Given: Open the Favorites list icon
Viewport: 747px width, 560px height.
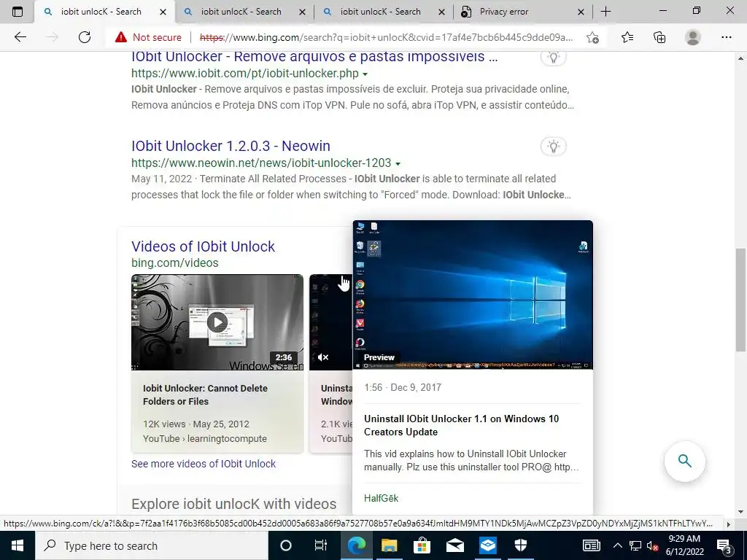Looking at the screenshot, I should [x=627, y=37].
